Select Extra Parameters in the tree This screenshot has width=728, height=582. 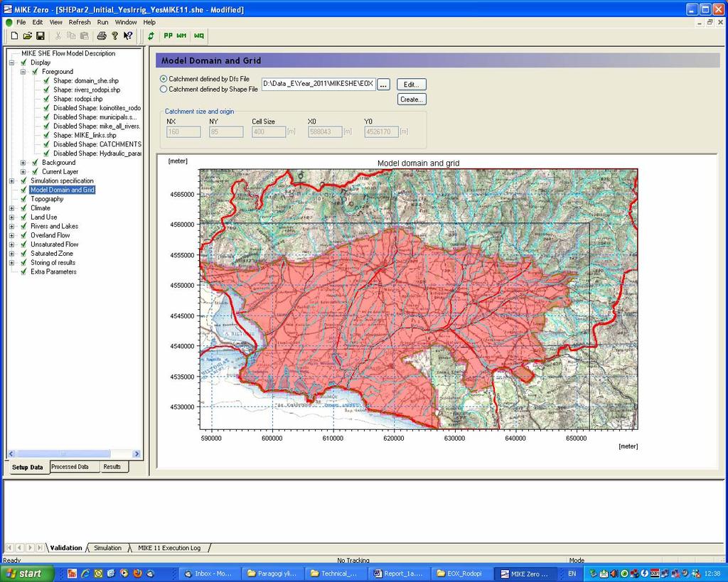(x=53, y=272)
